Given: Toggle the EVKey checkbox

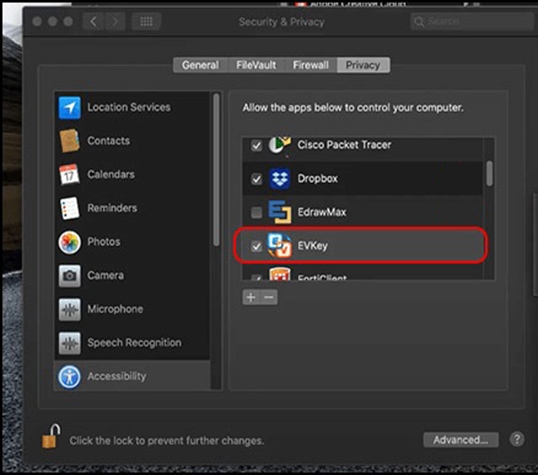Looking at the screenshot, I should tap(256, 246).
